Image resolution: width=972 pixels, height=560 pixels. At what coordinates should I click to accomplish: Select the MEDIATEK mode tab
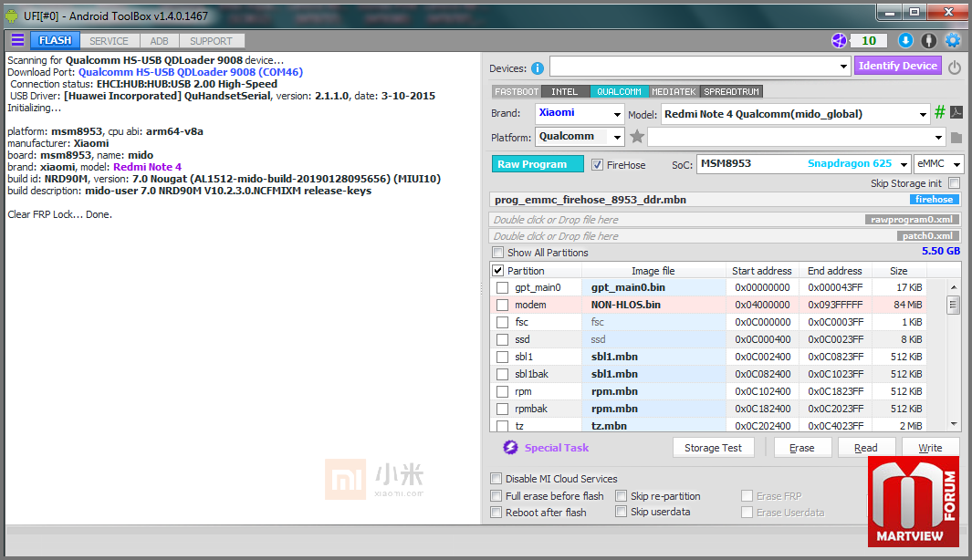click(x=674, y=92)
